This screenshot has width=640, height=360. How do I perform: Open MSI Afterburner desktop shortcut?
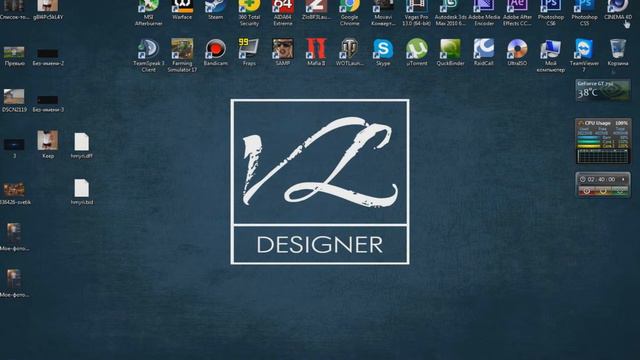coord(149,13)
